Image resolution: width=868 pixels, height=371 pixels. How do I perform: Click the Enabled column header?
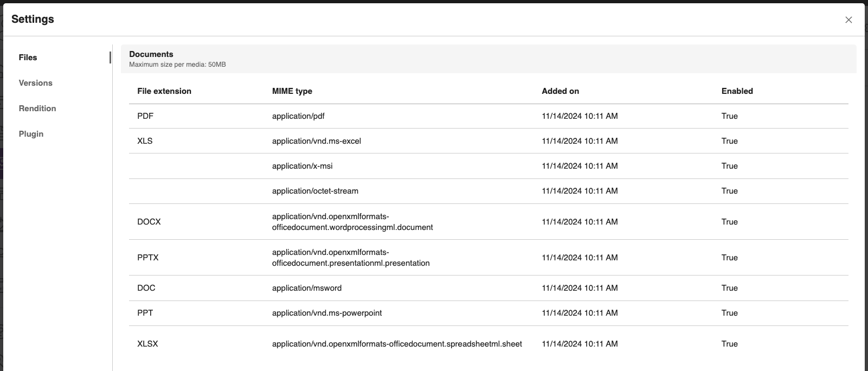[737, 91]
